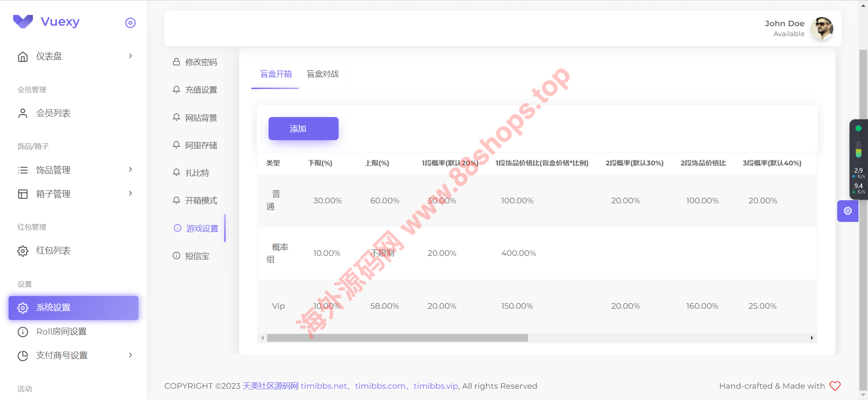This screenshot has width=868, height=400.
Task: Expand the 支付商号设置 chevron
Action: tap(130, 355)
